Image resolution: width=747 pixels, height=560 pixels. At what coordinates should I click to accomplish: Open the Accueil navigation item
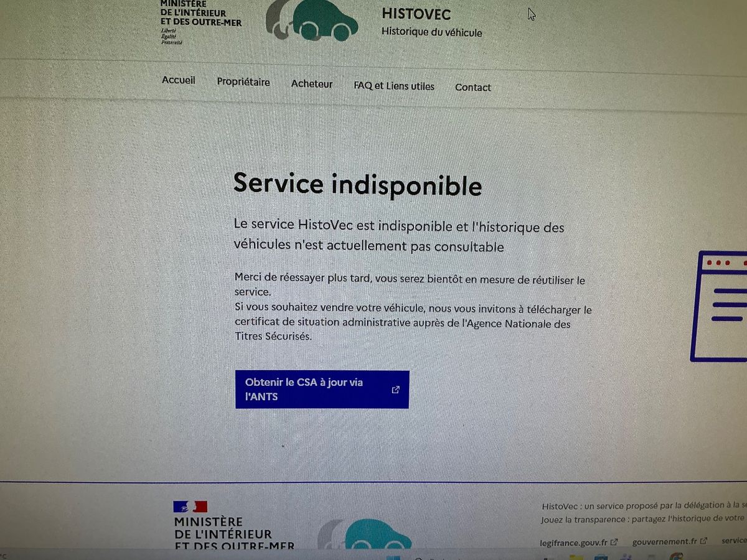point(179,80)
